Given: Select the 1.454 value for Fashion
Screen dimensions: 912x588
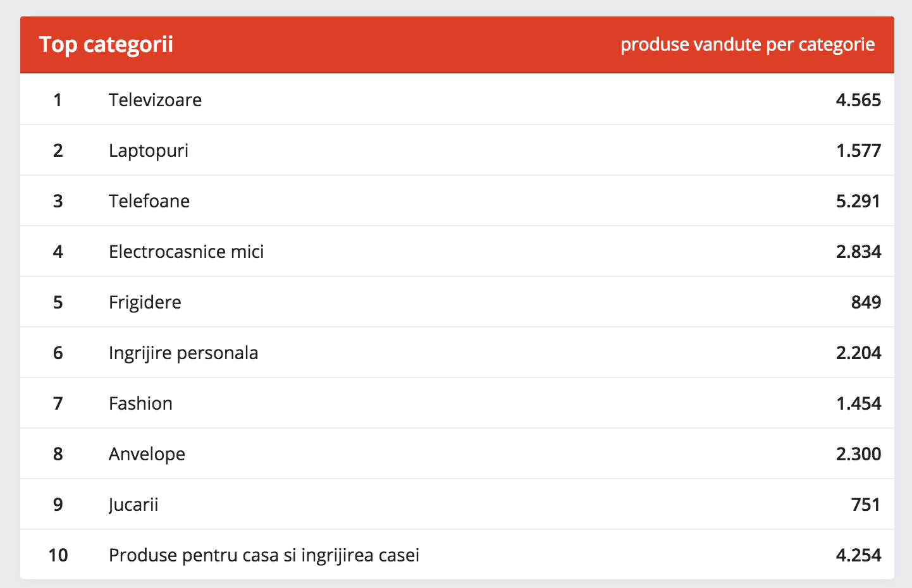Looking at the screenshot, I should 858,403.
